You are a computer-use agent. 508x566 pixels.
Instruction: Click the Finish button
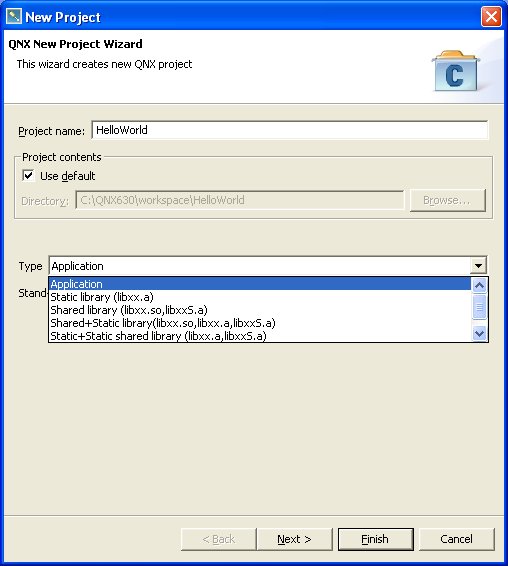375,539
